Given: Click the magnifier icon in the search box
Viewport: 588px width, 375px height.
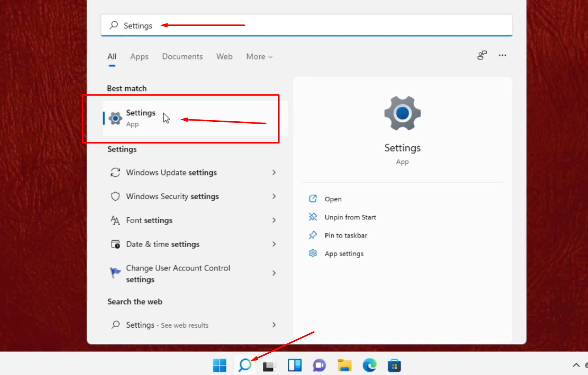Looking at the screenshot, I should tap(114, 25).
